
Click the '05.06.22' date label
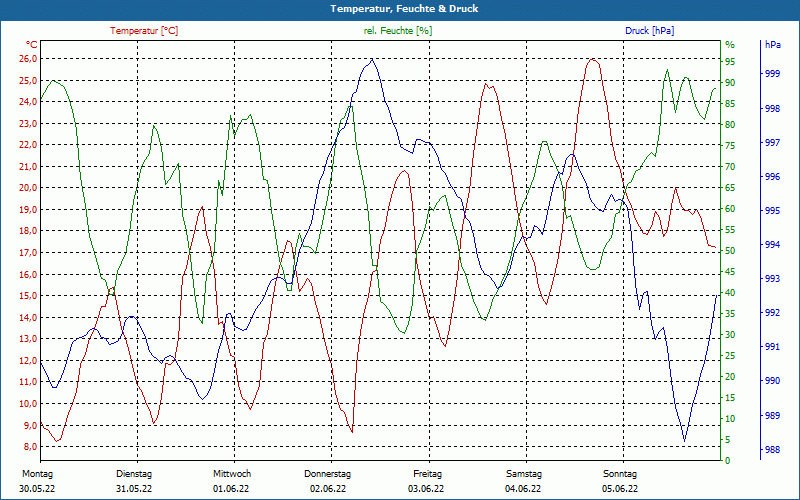tap(620, 489)
